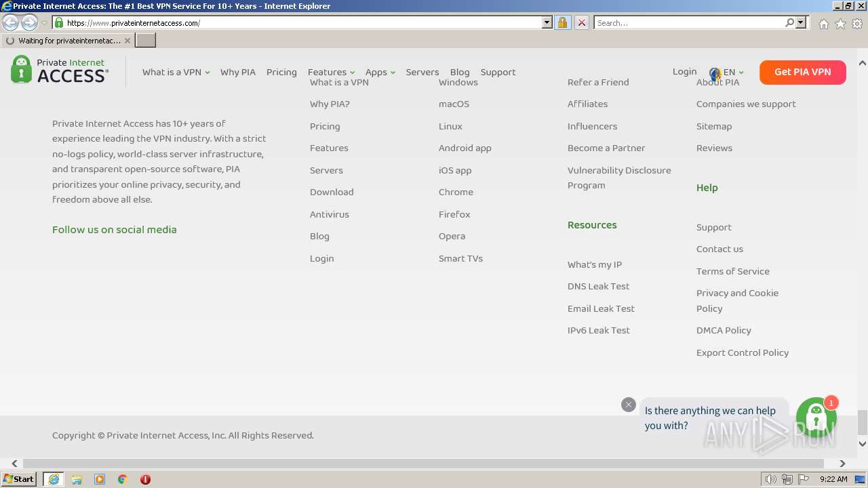Image resolution: width=868 pixels, height=488 pixels.
Task: Select Blog in the nav bar
Action: [459, 72]
